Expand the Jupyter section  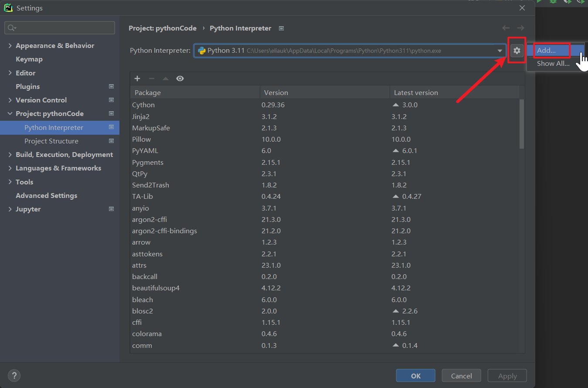[10, 209]
